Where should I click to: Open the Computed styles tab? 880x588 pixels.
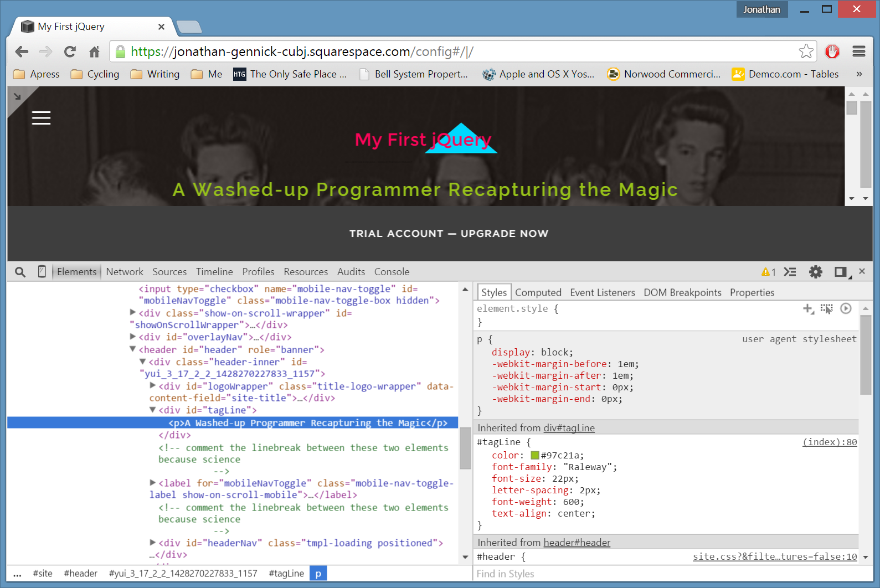pyautogui.click(x=538, y=292)
